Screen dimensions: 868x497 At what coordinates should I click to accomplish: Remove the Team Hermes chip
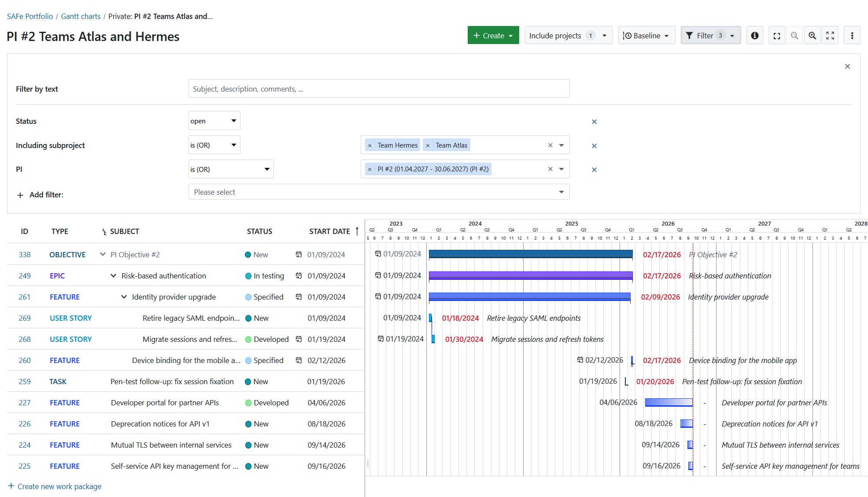pos(370,145)
